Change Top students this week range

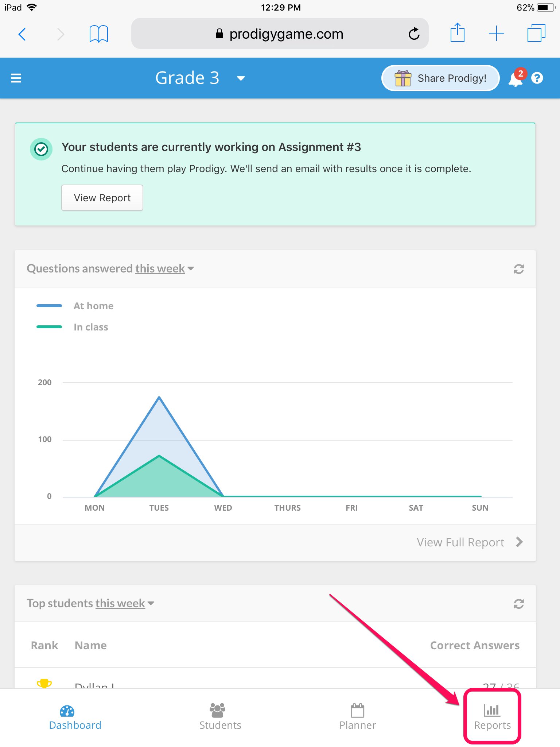[124, 604]
